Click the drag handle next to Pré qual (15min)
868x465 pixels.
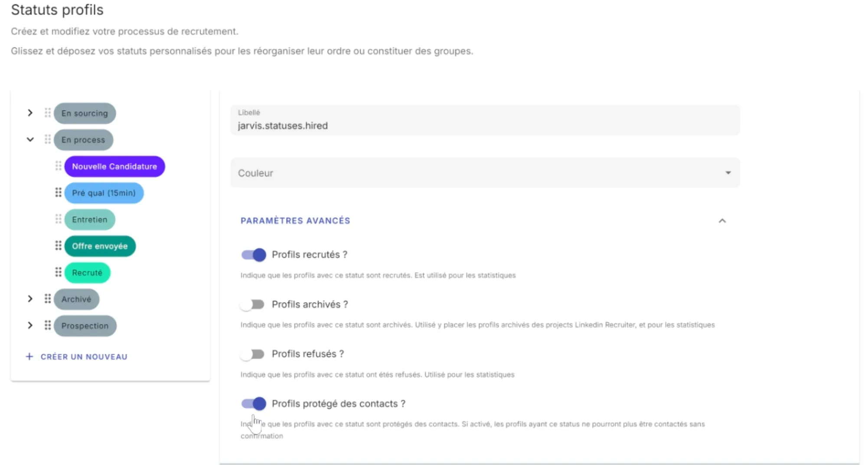[x=58, y=193]
